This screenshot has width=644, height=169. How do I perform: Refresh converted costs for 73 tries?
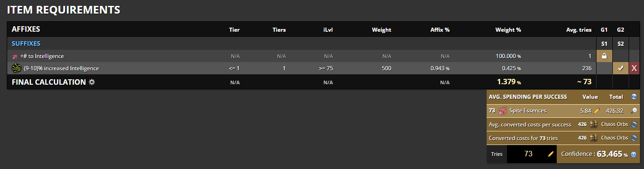pos(634,138)
